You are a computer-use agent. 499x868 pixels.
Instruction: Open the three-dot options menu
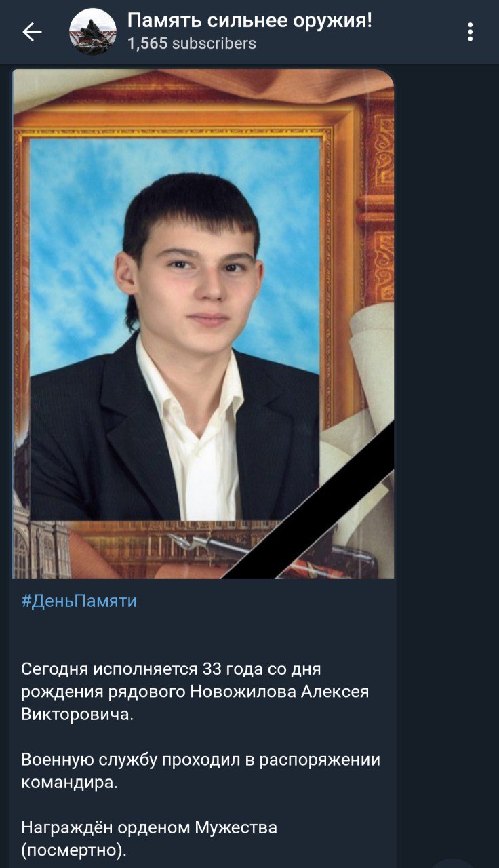470,32
